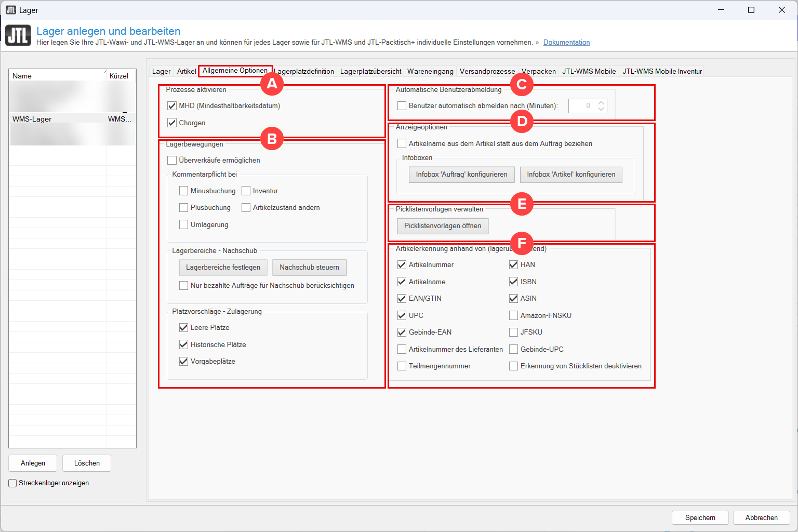The image size is (798, 532).
Task: Enable Artikelnummer des Lieferanten checkbox
Action: click(x=402, y=350)
